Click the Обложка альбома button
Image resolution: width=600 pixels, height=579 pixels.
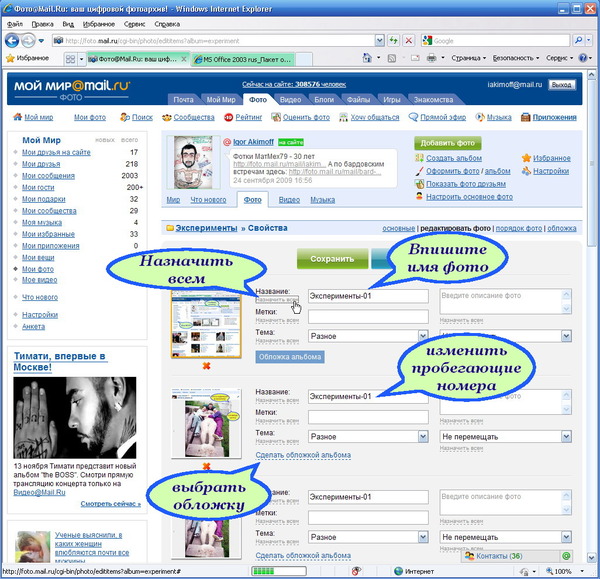(x=290, y=357)
